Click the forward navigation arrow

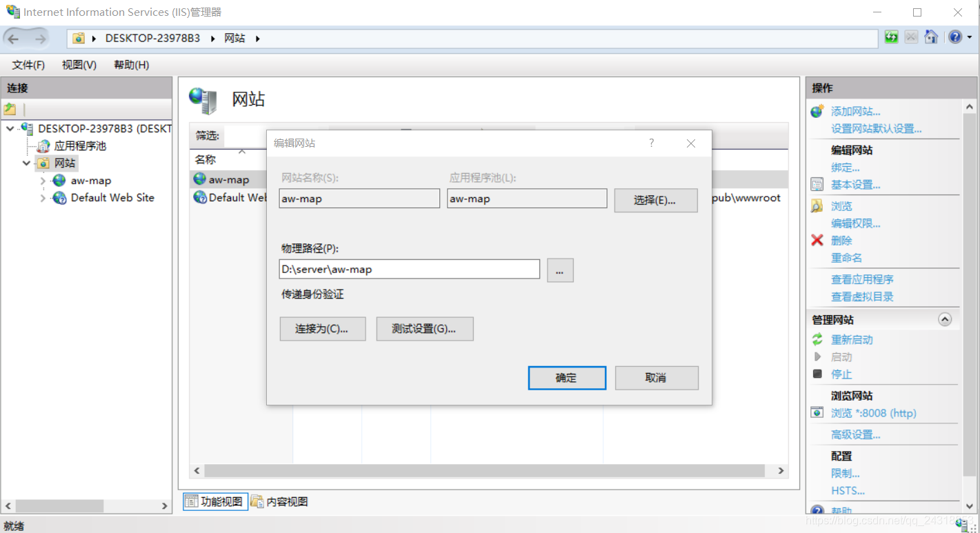40,38
